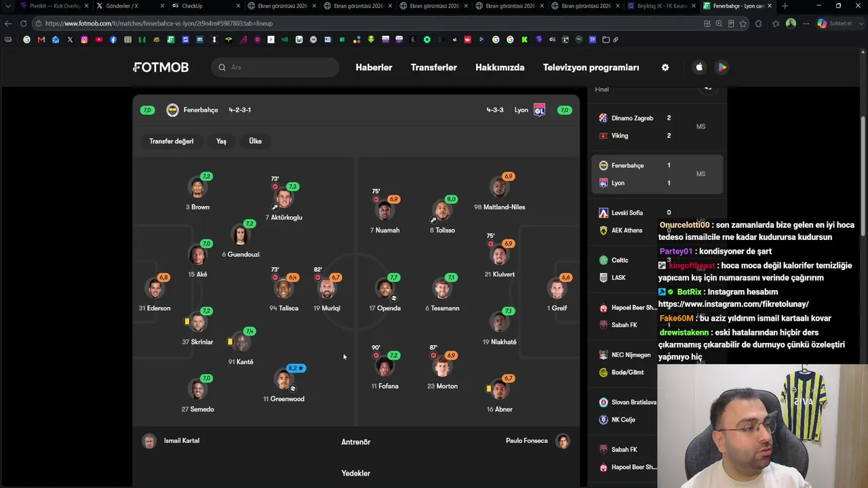Switch to the Beşiktaş JK browser tab

click(660, 6)
